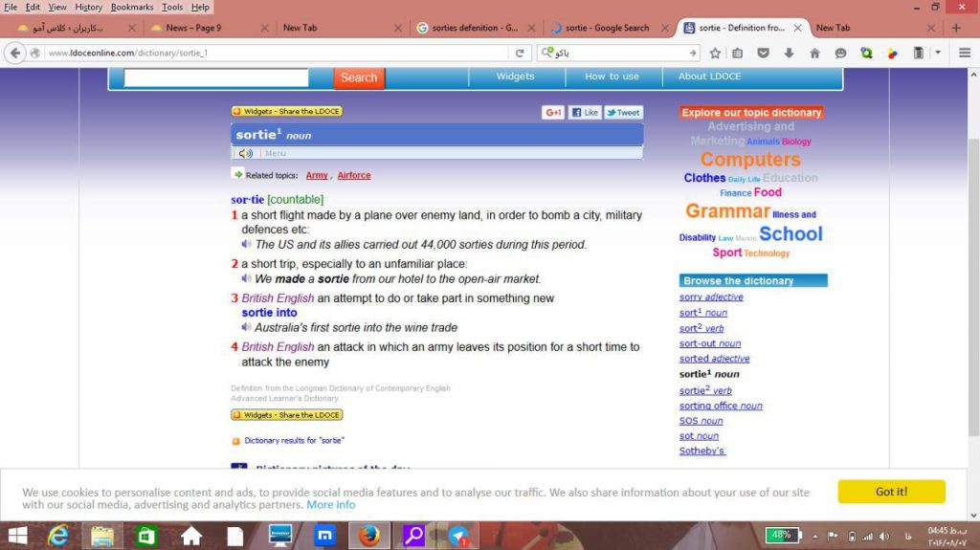Play the sortie pronunciation speaker icon
This screenshot has height=550, width=980.
246,153
